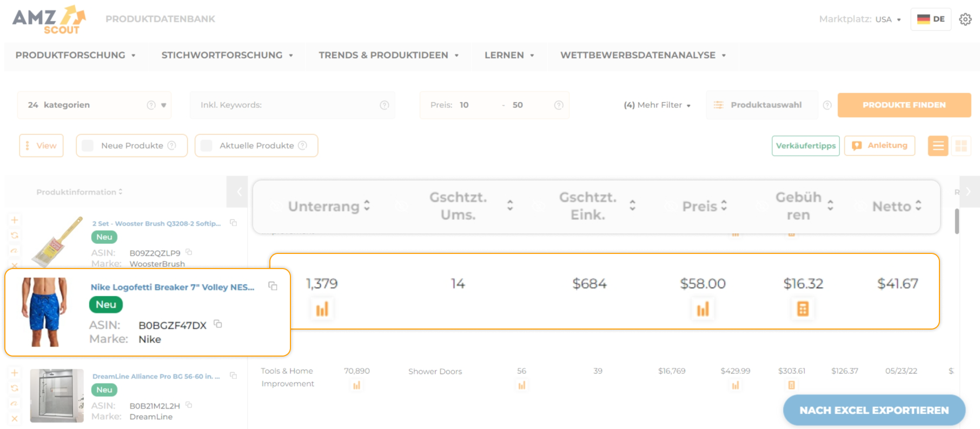The height and width of the screenshot is (429, 980).
Task: Copy the Nike Logofetti product title
Action: (273, 286)
